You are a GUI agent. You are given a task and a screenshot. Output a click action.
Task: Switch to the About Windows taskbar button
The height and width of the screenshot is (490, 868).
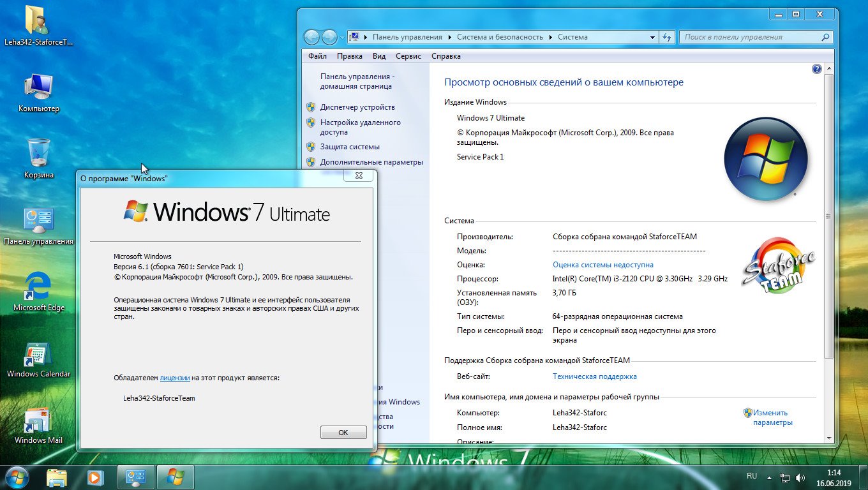click(x=176, y=477)
